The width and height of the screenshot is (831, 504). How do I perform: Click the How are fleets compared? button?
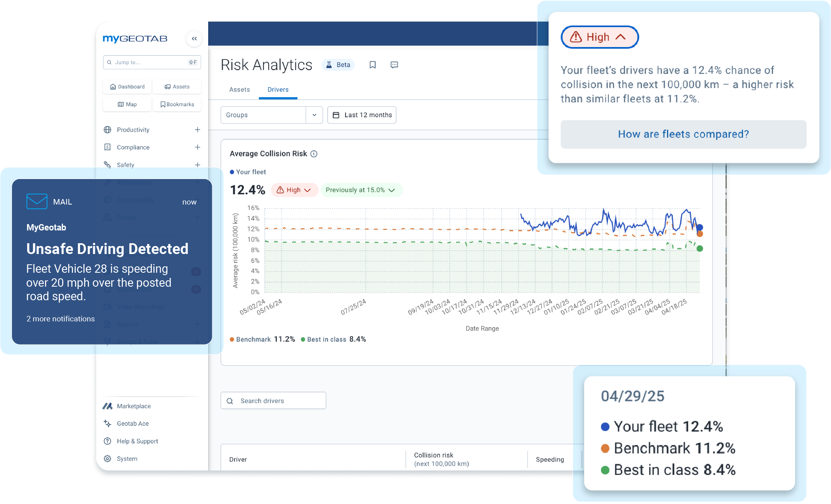pyautogui.click(x=683, y=134)
